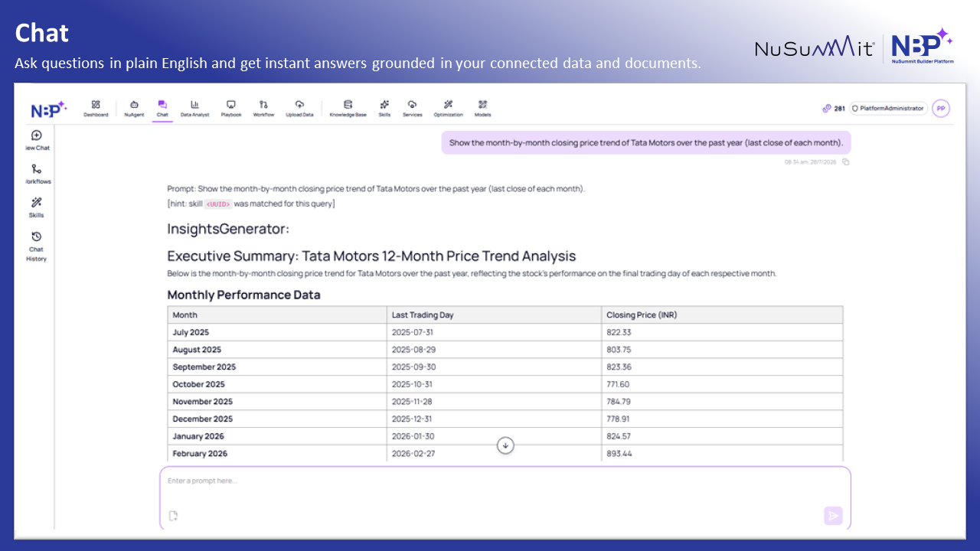Click the sent message bubble about Tata Motors
This screenshot has width=980, height=551.
tap(646, 143)
